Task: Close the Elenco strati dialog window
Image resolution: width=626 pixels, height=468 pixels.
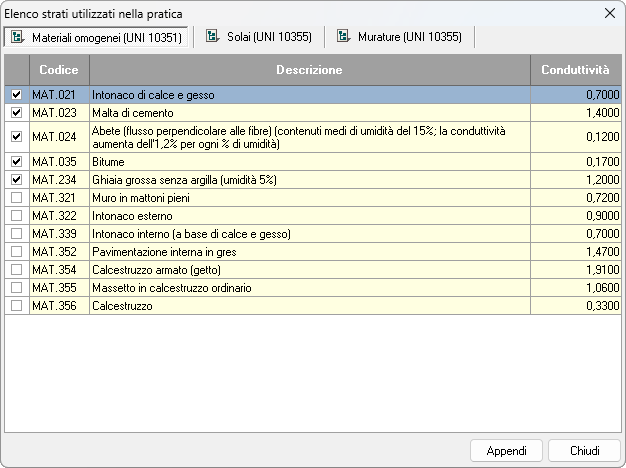Action: 609,13
